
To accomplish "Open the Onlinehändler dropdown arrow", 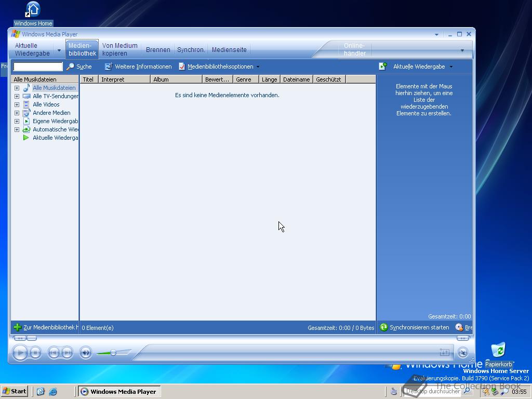I will click(x=462, y=50).
